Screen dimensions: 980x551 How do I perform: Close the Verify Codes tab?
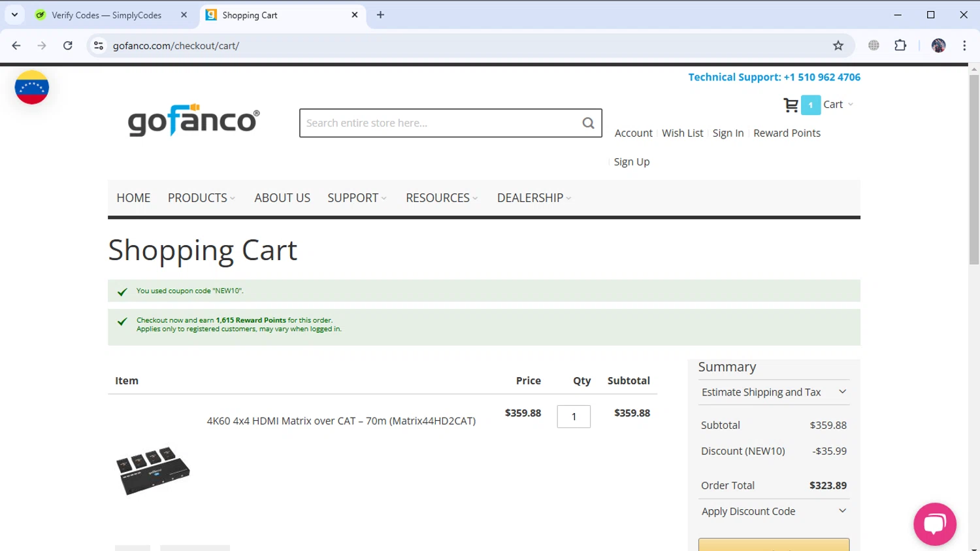pos(184,14)
